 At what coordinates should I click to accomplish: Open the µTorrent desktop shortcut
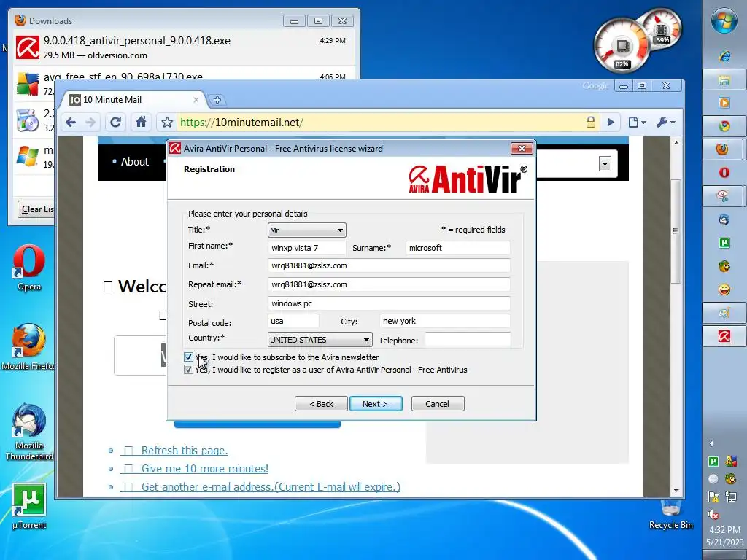(x=29, y=507)
